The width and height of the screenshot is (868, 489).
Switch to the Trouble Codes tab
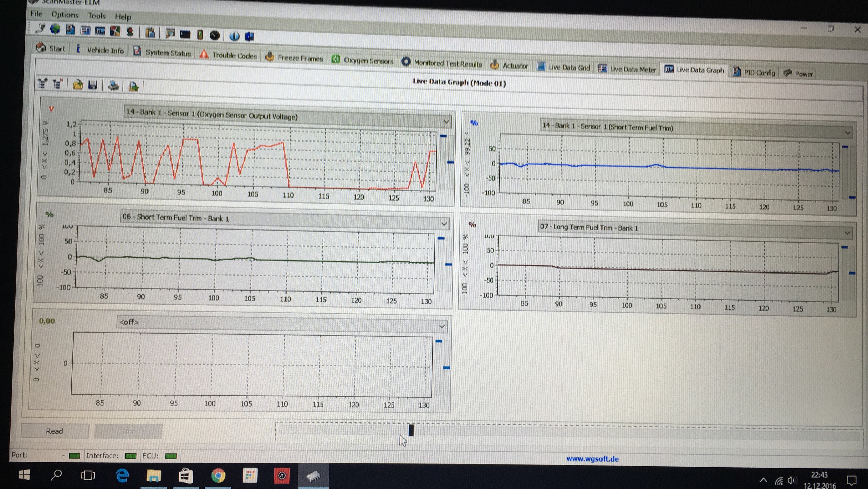(228, 56)
